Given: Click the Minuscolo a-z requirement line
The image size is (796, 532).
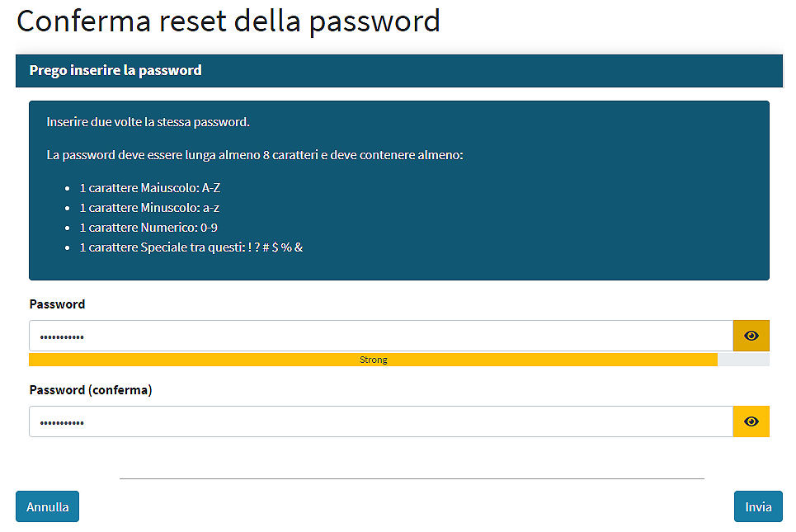Looking at the screenshot, I should (x=149, y=208).
